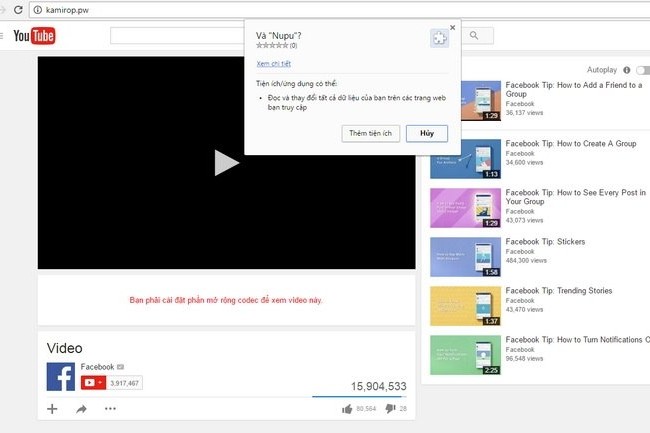Viewport: 650px width, 433px height.
Task: Click the 3,917,467 subscriber count
Action: tap(124, 383)
